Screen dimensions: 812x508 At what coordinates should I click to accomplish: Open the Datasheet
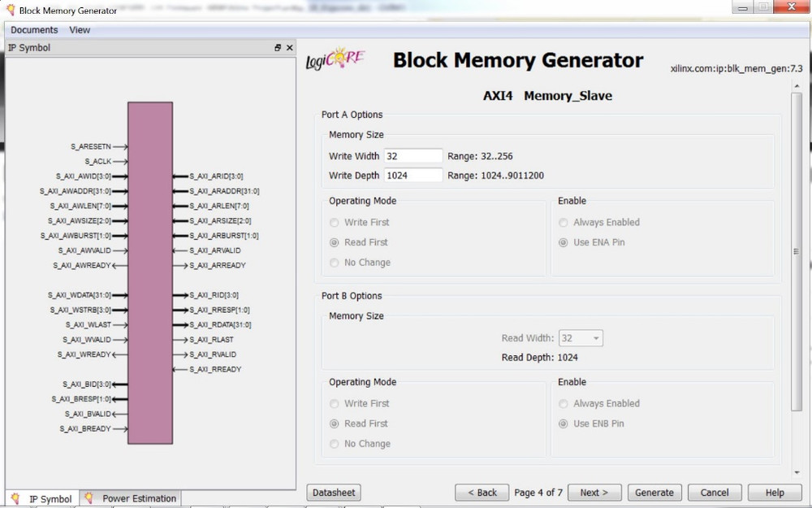tap(334, 493)
